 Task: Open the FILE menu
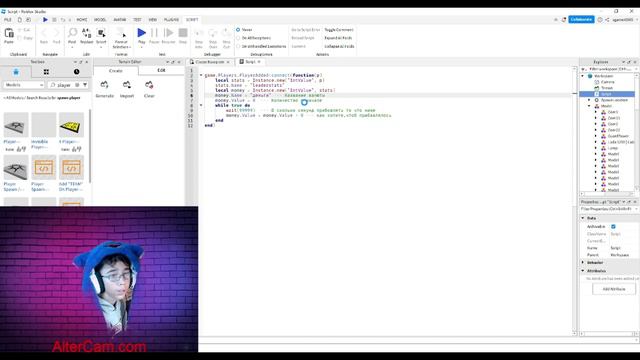point(8,20)
